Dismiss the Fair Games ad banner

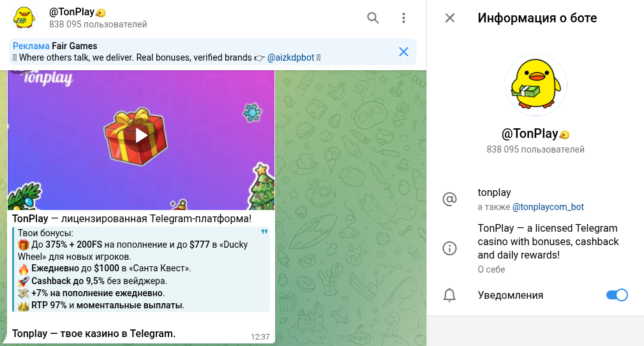403,52
